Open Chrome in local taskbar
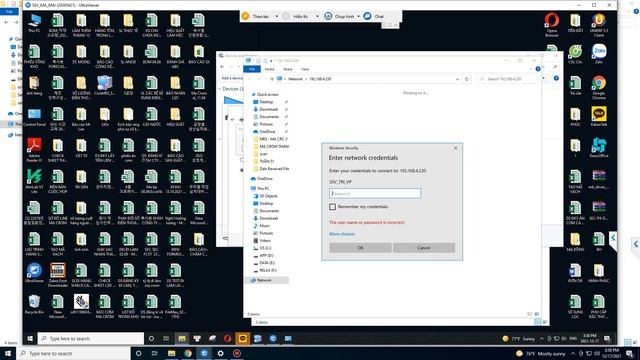This screenshot has width=640, height=360. pyautogui.click(x=188, y=353)
